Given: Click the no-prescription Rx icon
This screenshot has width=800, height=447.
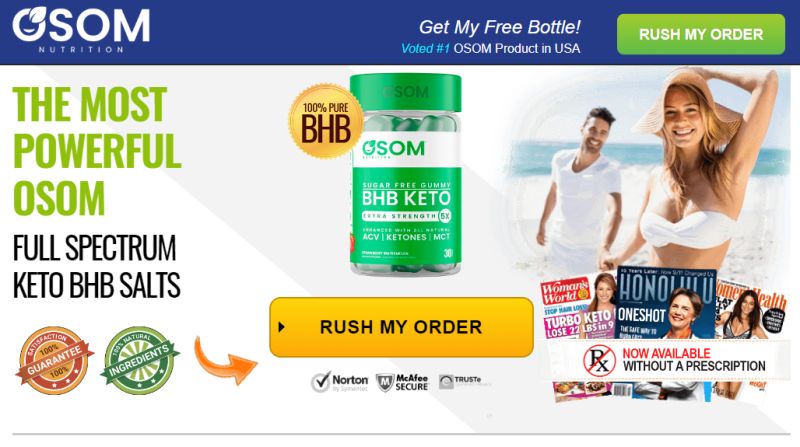Looking at the screenshot, I should click(x=599, y=360).
